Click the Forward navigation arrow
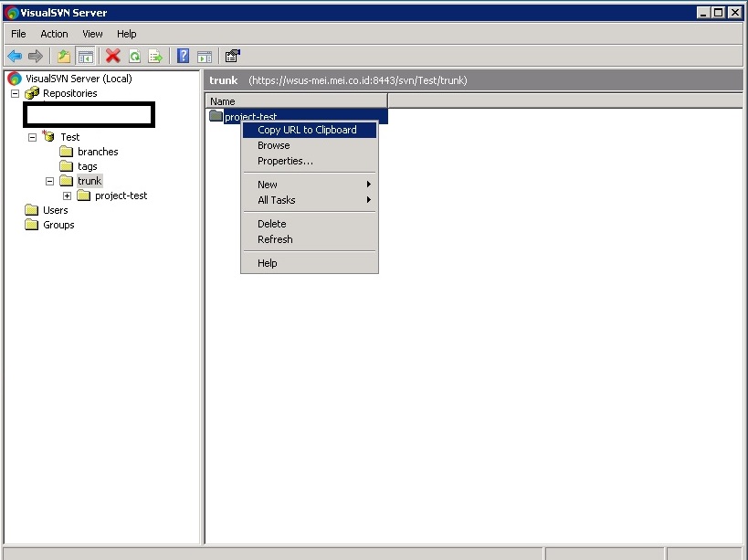Viewport: 748px width, 560px height. 35,56
